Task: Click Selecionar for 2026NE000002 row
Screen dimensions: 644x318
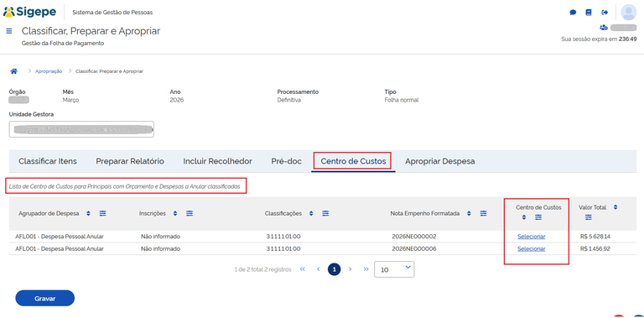Action: 532,237
